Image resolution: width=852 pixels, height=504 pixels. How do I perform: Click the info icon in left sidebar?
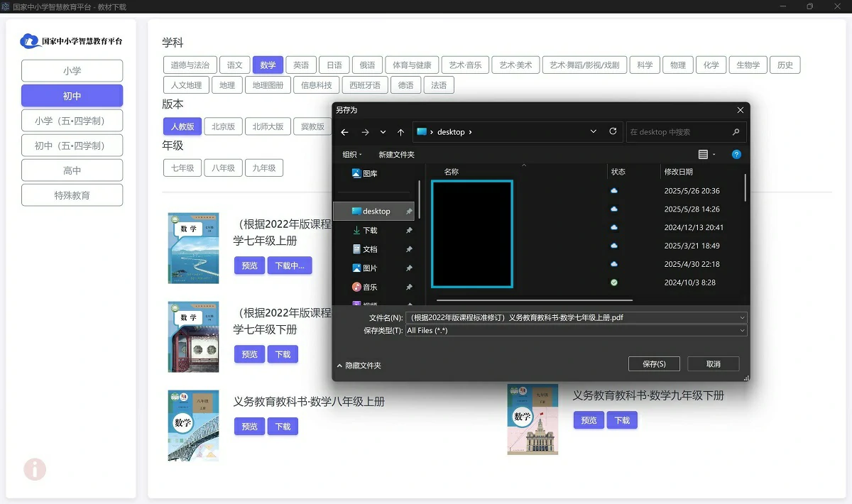pyautogui.click(x=35, y=469)
